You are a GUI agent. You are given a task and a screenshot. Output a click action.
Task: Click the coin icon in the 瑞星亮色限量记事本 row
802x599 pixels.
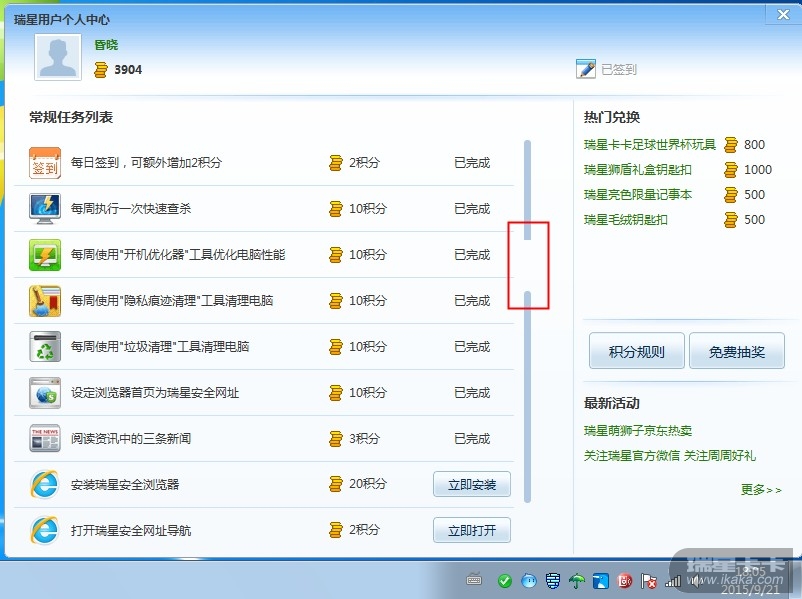[731, 195]
